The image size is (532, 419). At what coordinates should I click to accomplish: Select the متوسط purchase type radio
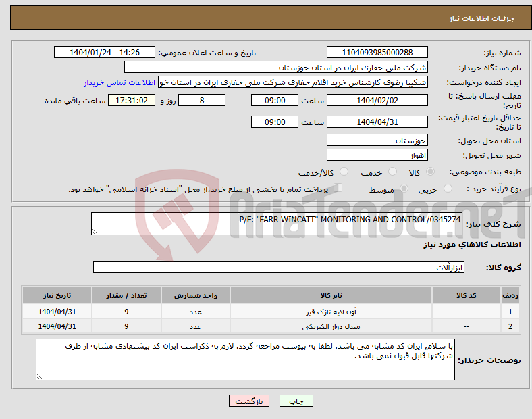pos(404,189)
